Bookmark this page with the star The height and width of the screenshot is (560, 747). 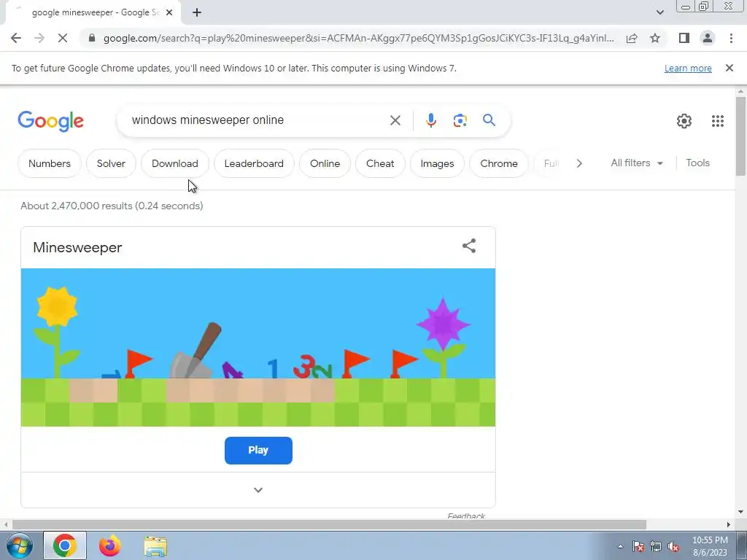(x=655, y=38)
